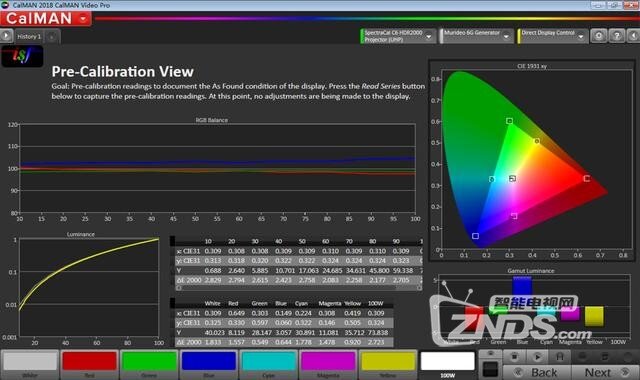The height and width of the screenshot is (380, 640).
Task: Open the CalMAN main menu dropdown
Action: [83, 19]
